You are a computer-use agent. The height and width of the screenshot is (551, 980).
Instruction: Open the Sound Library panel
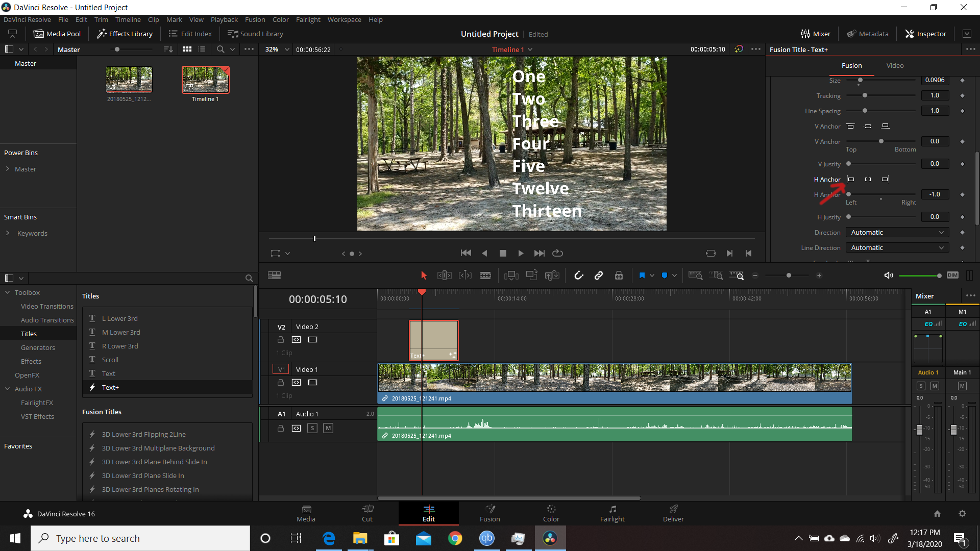tap(255, 34)
